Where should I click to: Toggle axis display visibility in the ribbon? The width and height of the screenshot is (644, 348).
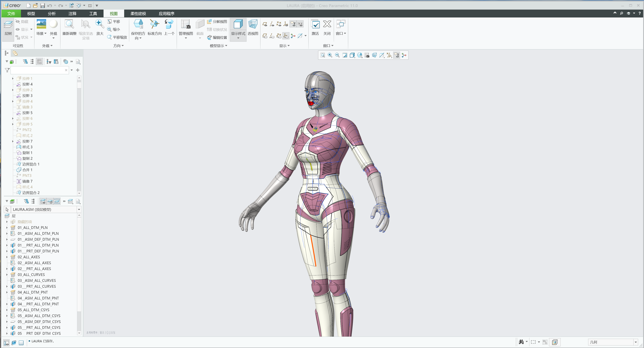[272, 24]
